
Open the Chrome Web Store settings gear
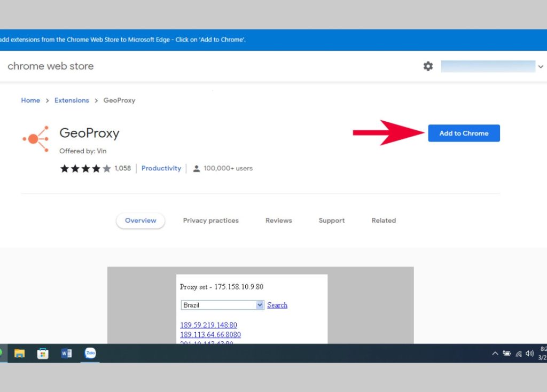pos(428,66)
